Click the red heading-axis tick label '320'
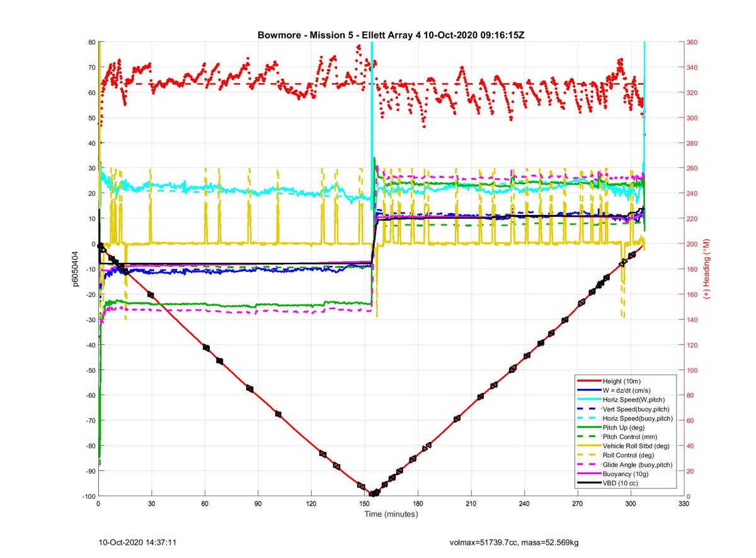 (x=692, y=93)
